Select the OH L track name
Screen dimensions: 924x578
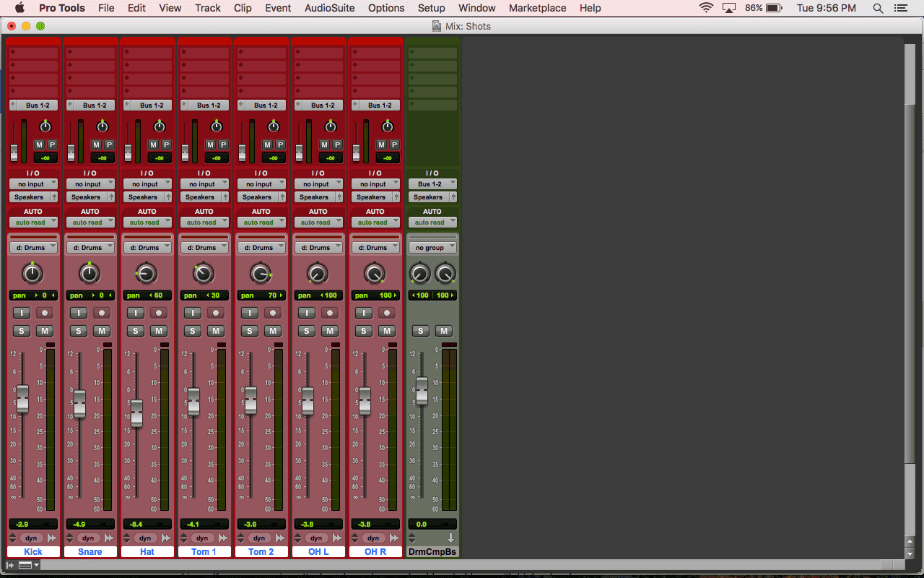318,551
